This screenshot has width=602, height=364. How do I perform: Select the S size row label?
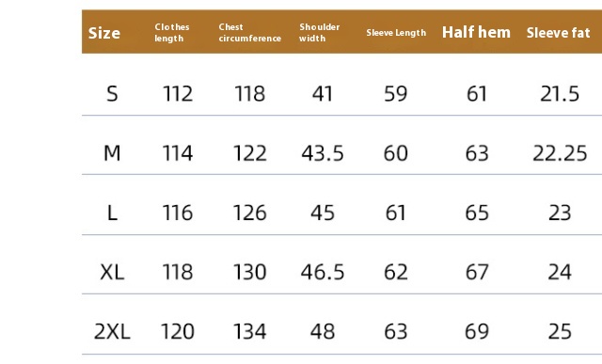pos(112,94)
